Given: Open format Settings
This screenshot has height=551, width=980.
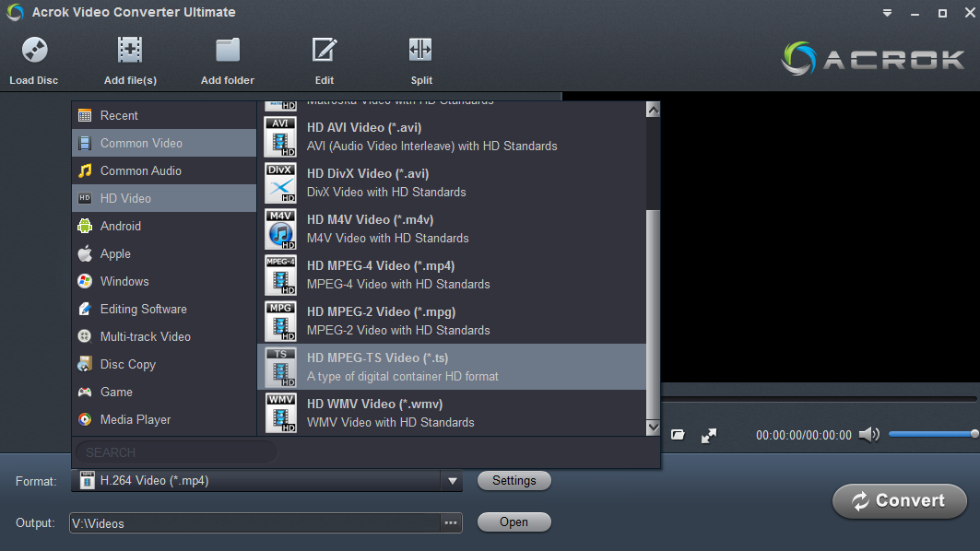Looking at the screenshot, I should (x=514, y=480).
